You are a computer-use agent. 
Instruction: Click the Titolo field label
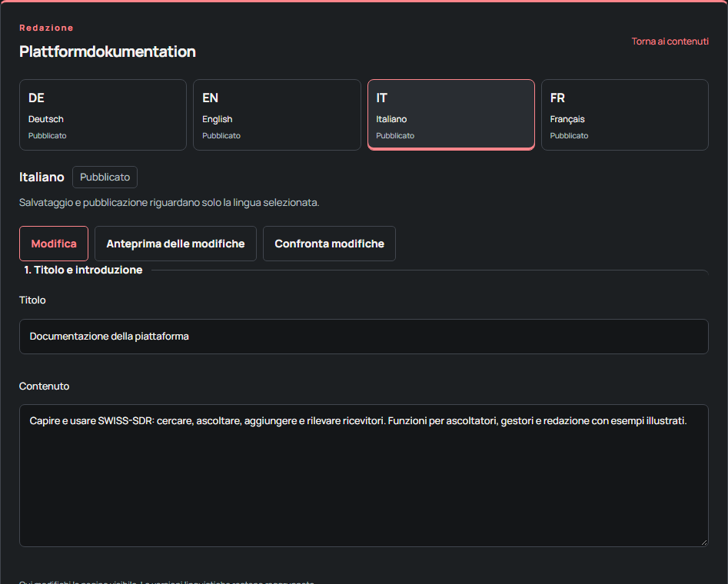point(32,300)
